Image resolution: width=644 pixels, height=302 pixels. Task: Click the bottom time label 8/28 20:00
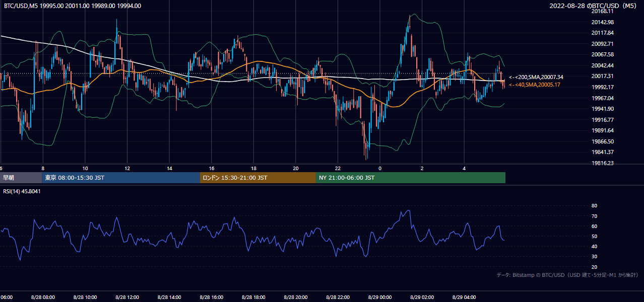[296, 297]
